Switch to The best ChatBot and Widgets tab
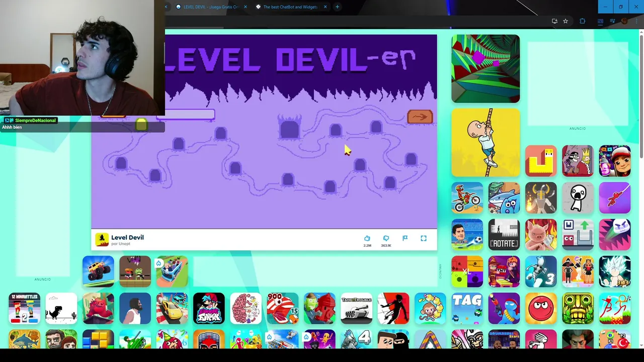This screenshot has width=644, height=362. point(289,7)
